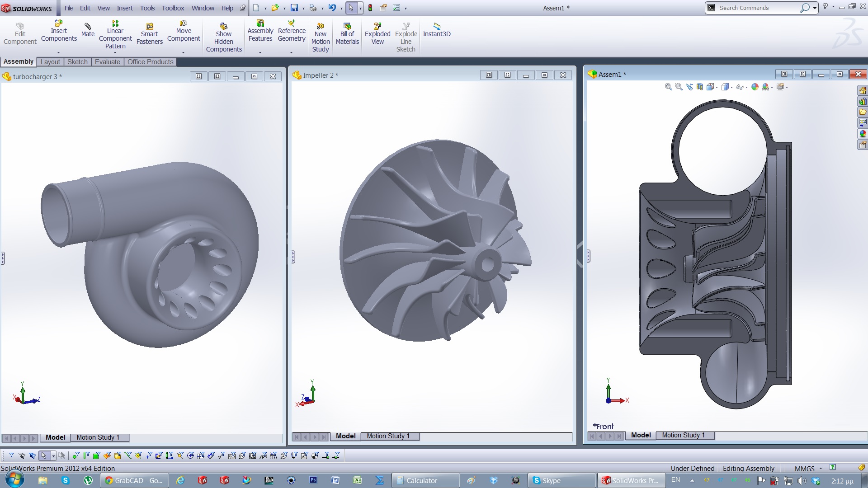Open Calculator from the taskbar

click(x=421, y=480)
